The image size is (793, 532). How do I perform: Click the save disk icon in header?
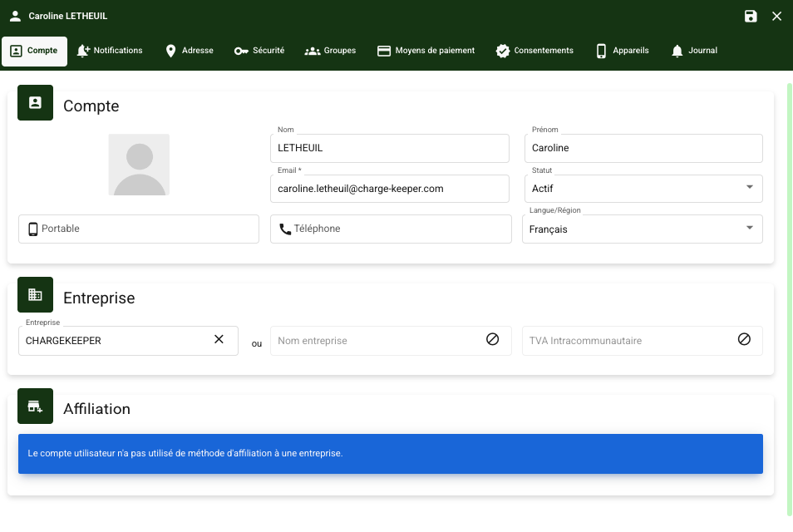pos(751,16)
